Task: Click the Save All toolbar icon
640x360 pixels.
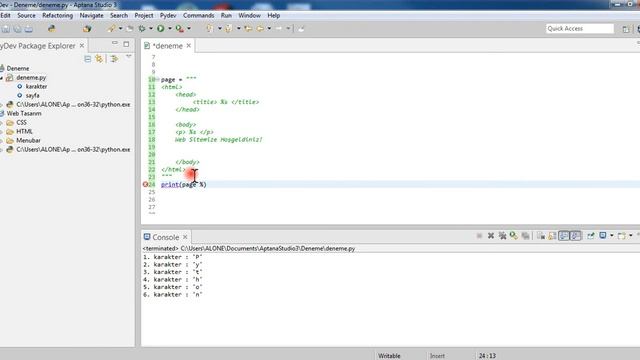Action: pos(17,29)
